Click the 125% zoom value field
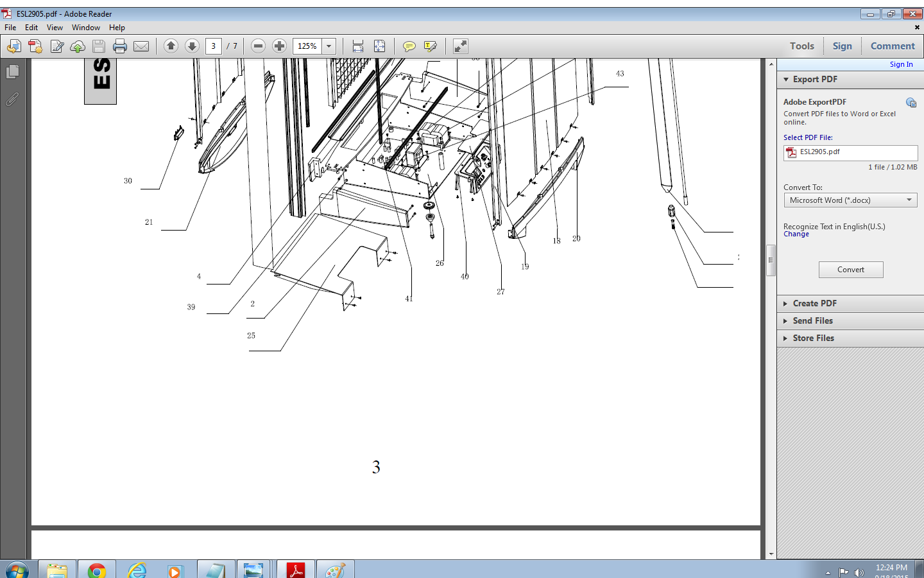This screenshot has width=924, height=578. pyautogui.click(x=307, y=46)
